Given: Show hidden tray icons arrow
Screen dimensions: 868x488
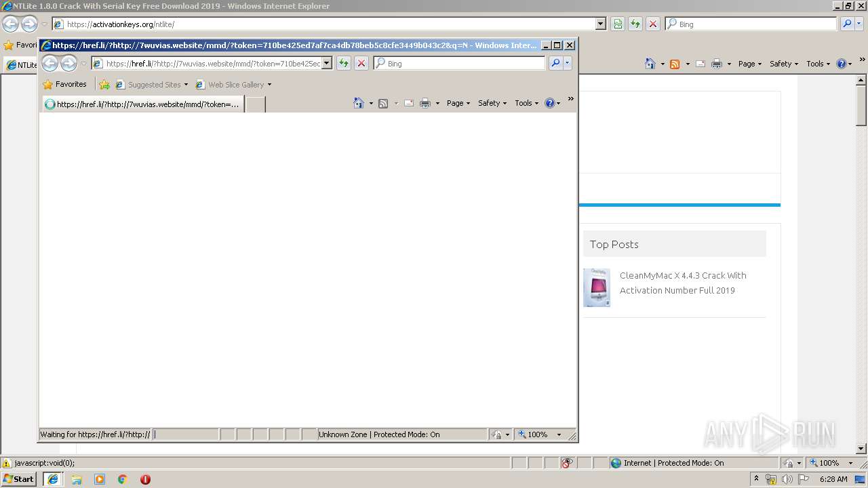Looking at the screenshot, I should pyautogui.click(x=756, y=479).
